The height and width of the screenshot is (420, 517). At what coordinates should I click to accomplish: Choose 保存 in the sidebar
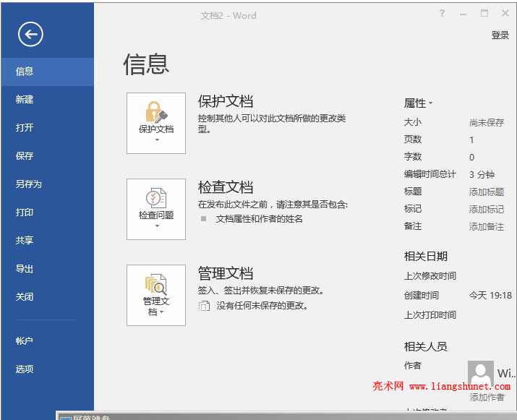tap(48, 155)
